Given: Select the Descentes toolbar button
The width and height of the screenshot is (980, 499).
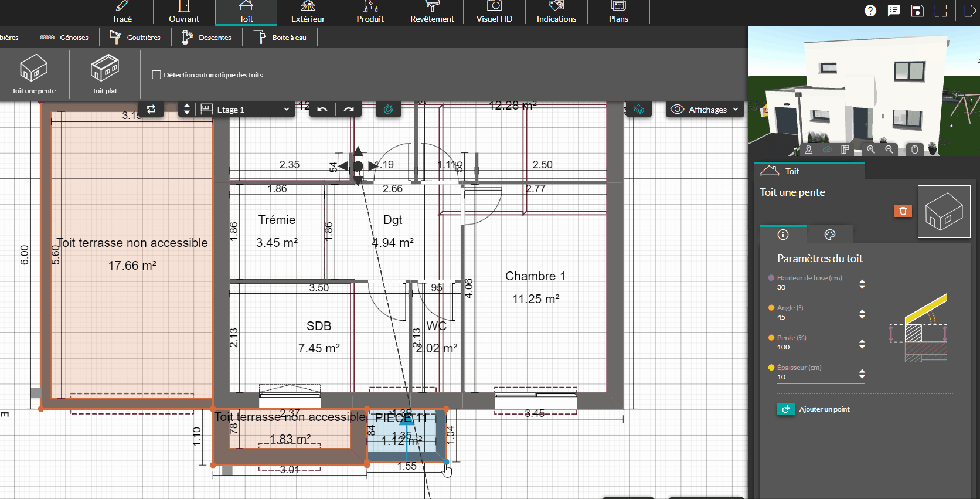Looking at the screenshot, I should [206, 38].
